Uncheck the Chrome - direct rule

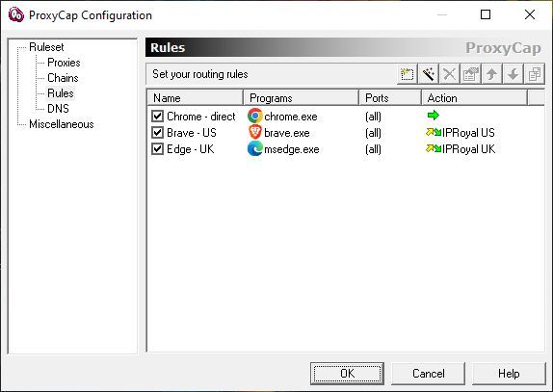pyautogui.click(x=157, y=116)
